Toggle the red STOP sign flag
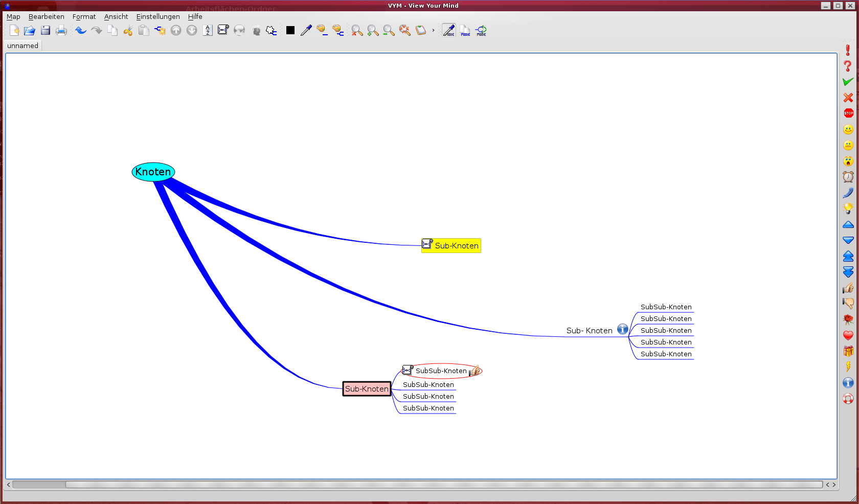 (848, 113)
